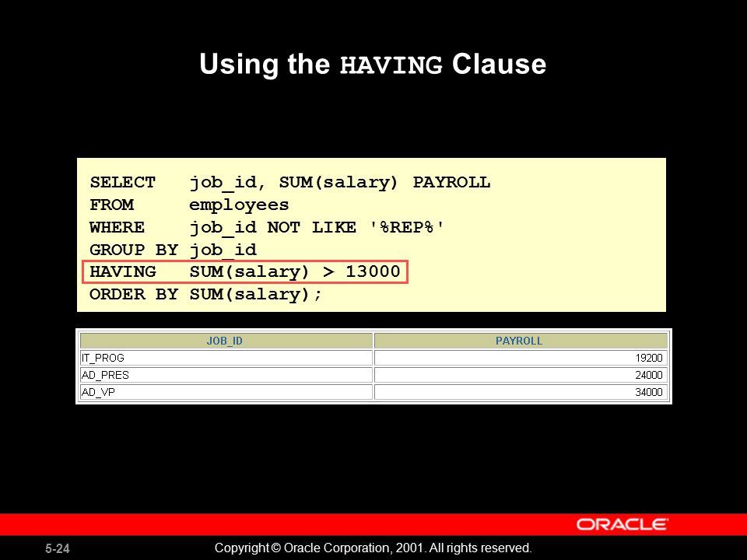Click the slide title 'Using the HAVING Clause'
The width and height of the screenshot is (747, 560).
pyautogui.click(x=373, y=65)
